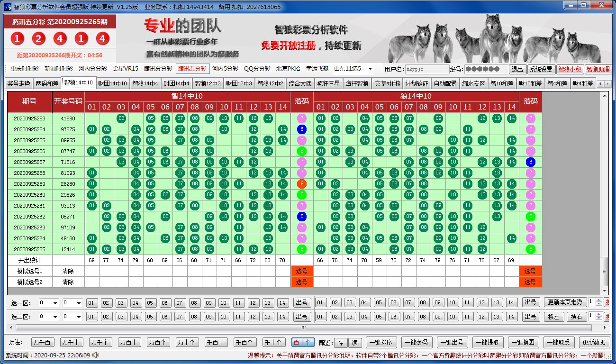Viewport: 616px width, 364px height.
Task: Click the app logo icon in title bar
Action: click(x=7, y=7)
